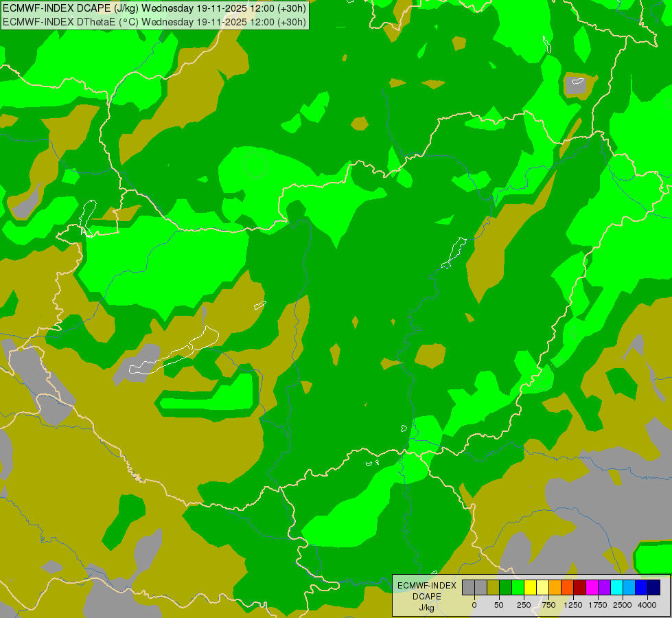672x618 pixels.
Task: Click the legend label '1750'
Action: pyautogui.click(x=598, y=605)
